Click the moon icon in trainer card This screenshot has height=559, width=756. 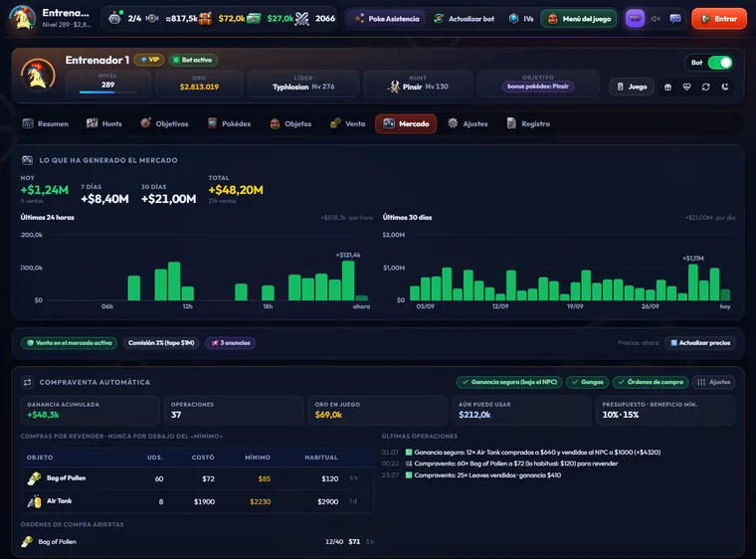pos(724,87)
